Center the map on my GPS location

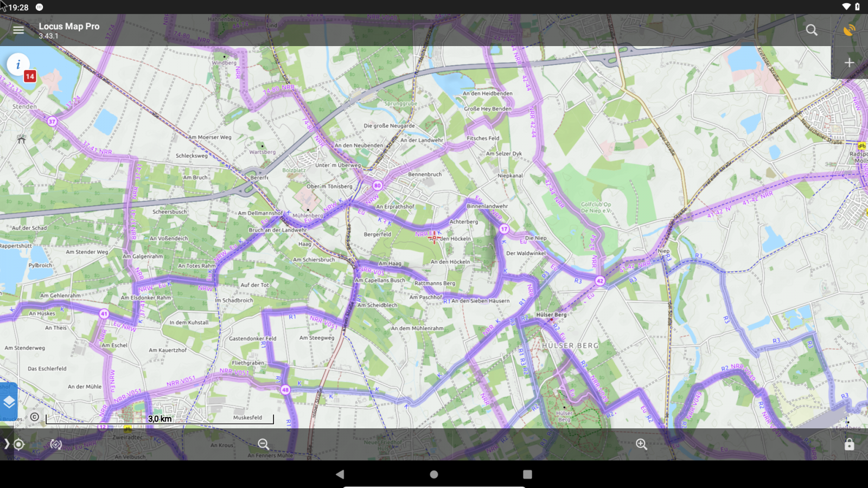[x=19, y=445]
